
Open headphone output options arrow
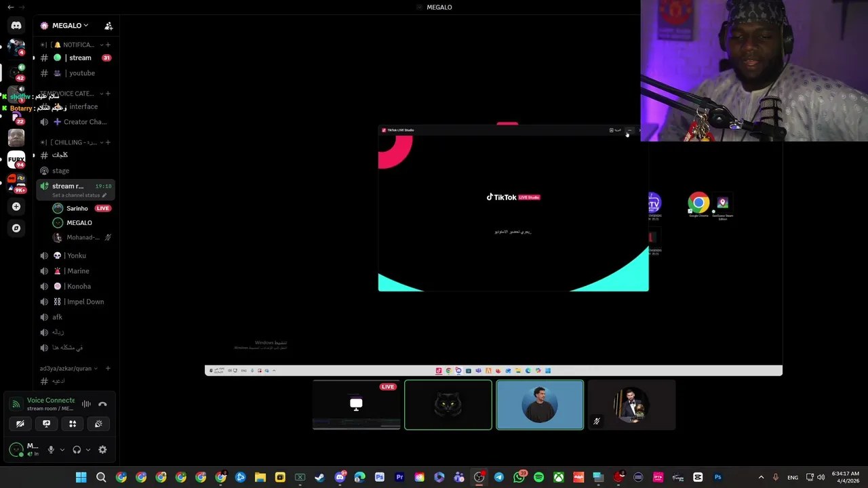[87, 449]
